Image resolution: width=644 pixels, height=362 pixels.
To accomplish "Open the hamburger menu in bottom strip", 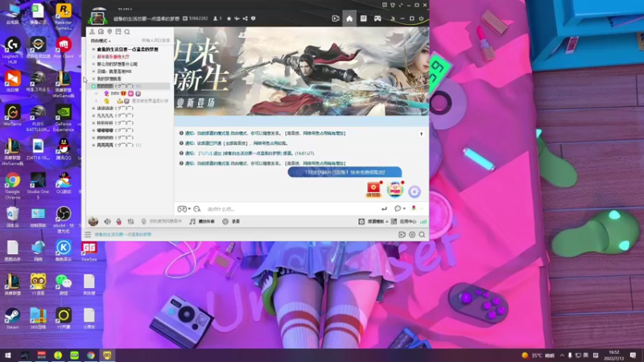I will click(x=88, y=235).
